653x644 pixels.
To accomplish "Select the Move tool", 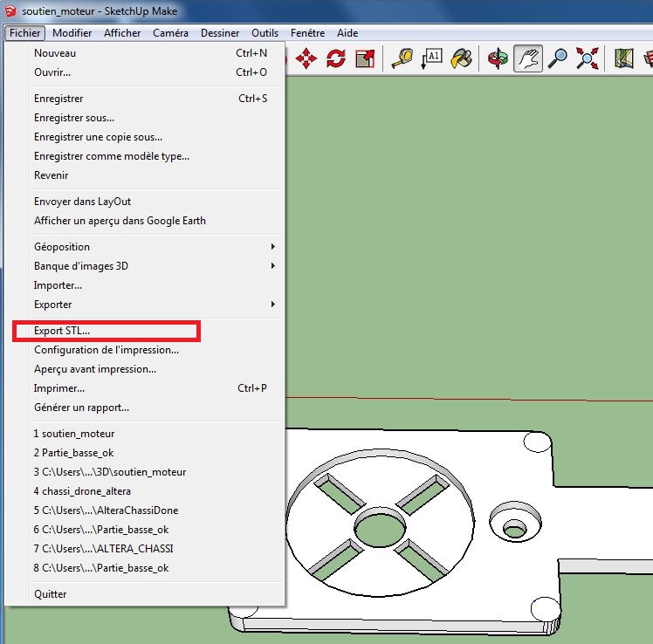I will point(306,59).
